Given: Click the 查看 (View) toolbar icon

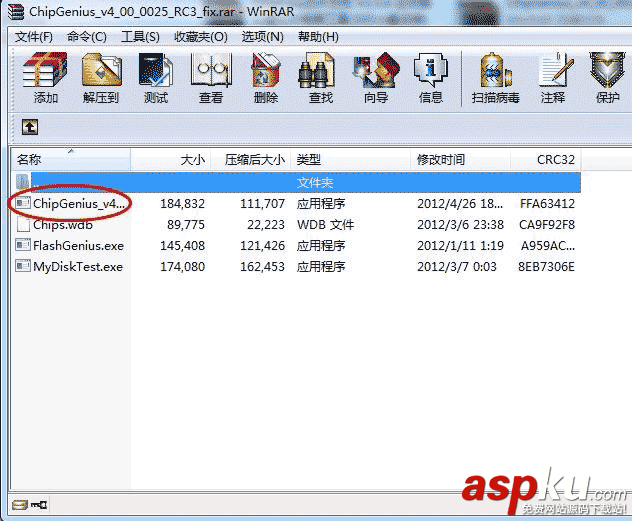Looking at the screenshot, I should [211, 70].
